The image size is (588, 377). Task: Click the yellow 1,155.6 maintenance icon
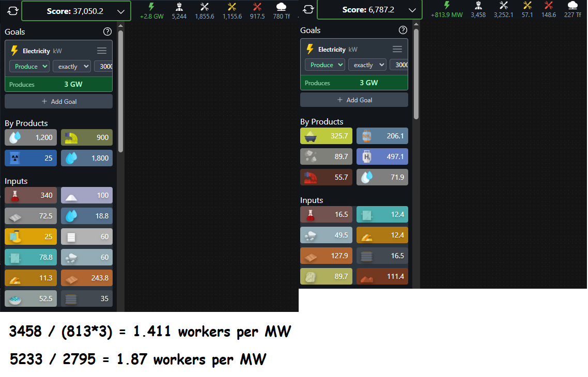[232, 6]
